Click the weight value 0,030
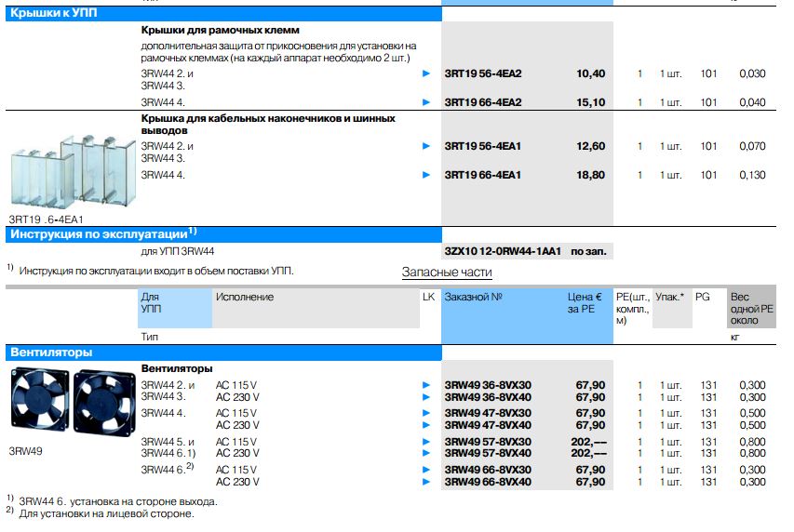Screen dimensions: 794x532 (752, 73)
